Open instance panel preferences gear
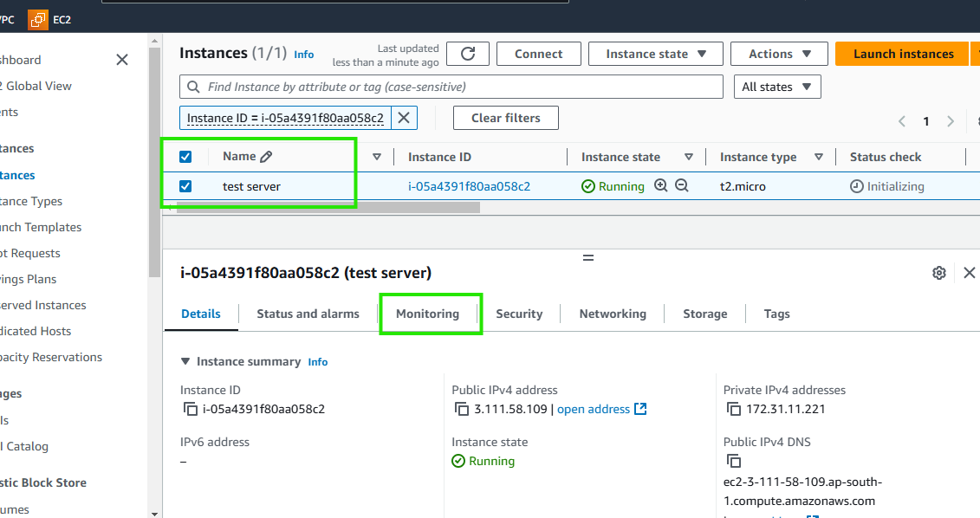Image resolution: width=980 pixels, height=518 pixels. pos(938,272)
